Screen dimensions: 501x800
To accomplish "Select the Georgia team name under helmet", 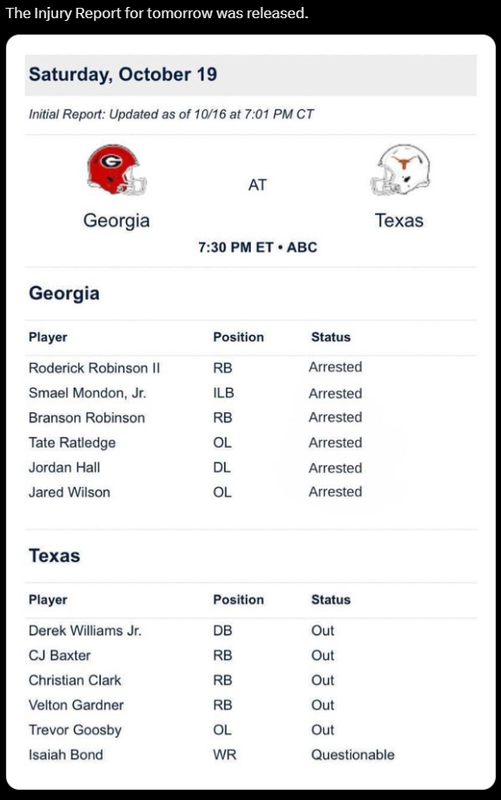I will click(116, 221).
